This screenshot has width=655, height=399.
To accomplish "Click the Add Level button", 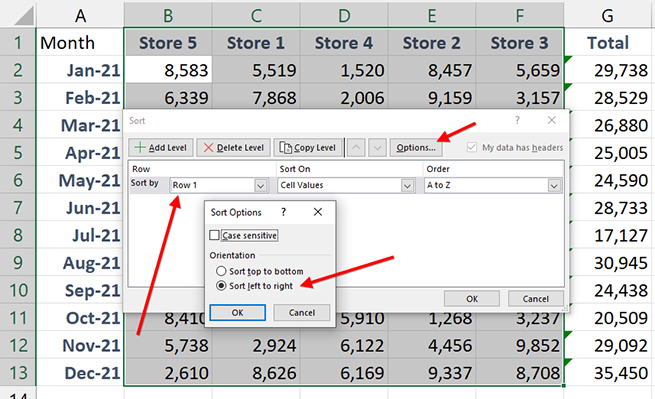I will pyautogui.click(x=161, y=147).
